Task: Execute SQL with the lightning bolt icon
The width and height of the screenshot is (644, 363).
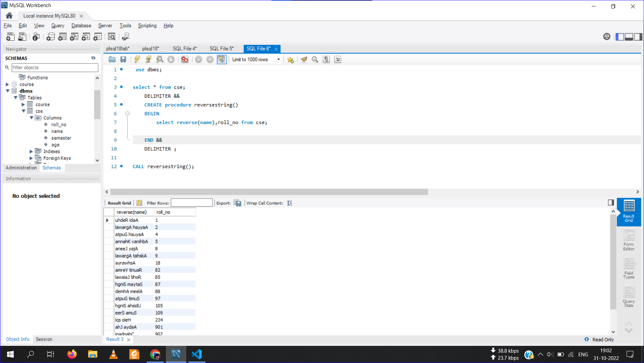Action: click(137, 59)
